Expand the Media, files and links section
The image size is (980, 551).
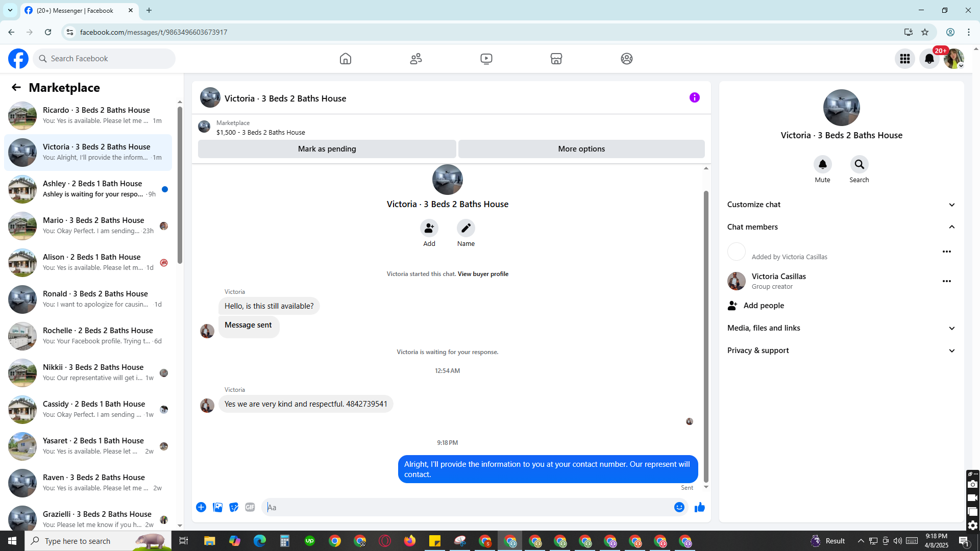pos(841,328)
